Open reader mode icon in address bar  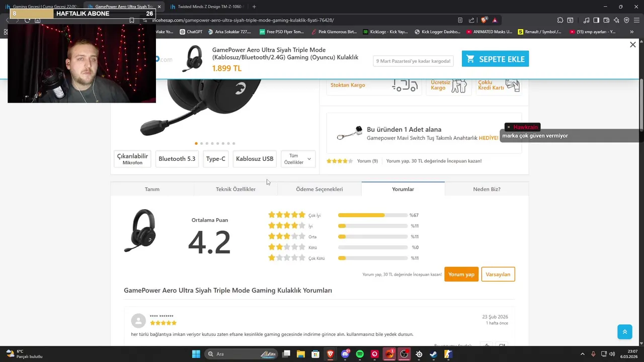click(x=460, y=20)
